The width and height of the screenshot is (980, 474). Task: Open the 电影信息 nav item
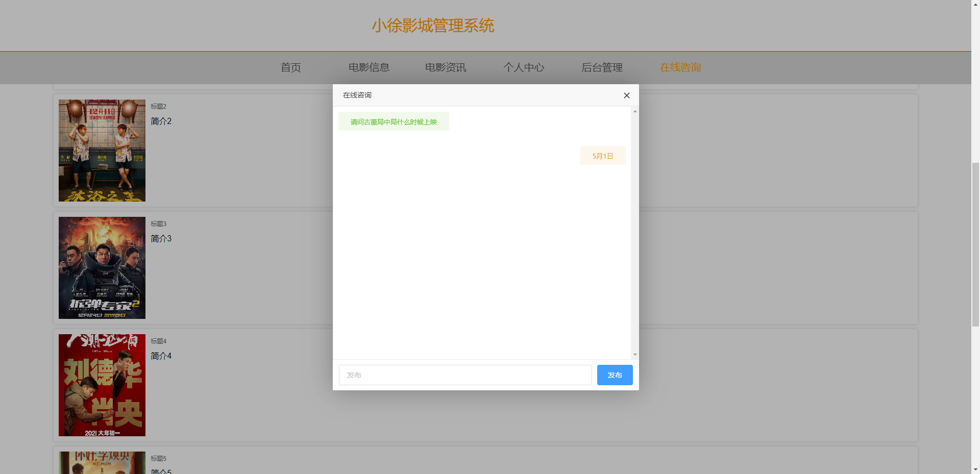coord(369,67)
